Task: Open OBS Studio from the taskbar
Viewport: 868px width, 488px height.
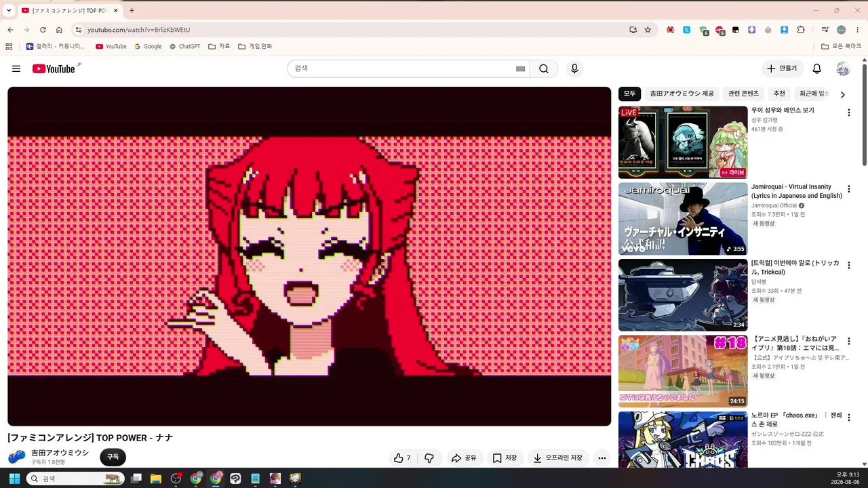Action: (x=176, y=479)
